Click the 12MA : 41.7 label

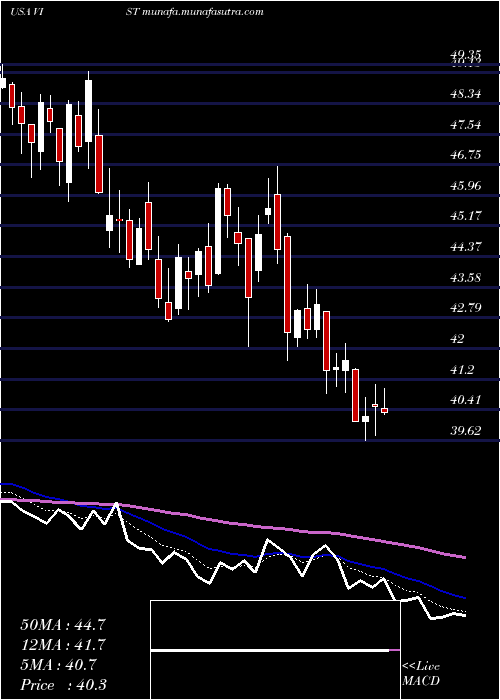tap(63, 645)
